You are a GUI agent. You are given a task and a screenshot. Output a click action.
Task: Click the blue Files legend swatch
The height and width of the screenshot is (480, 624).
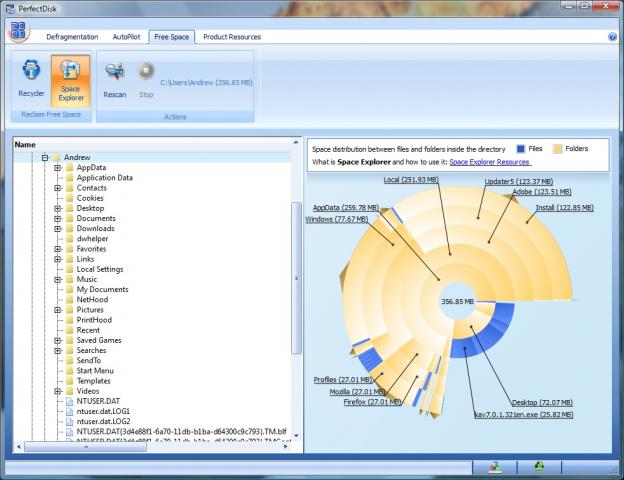point(521,149)
